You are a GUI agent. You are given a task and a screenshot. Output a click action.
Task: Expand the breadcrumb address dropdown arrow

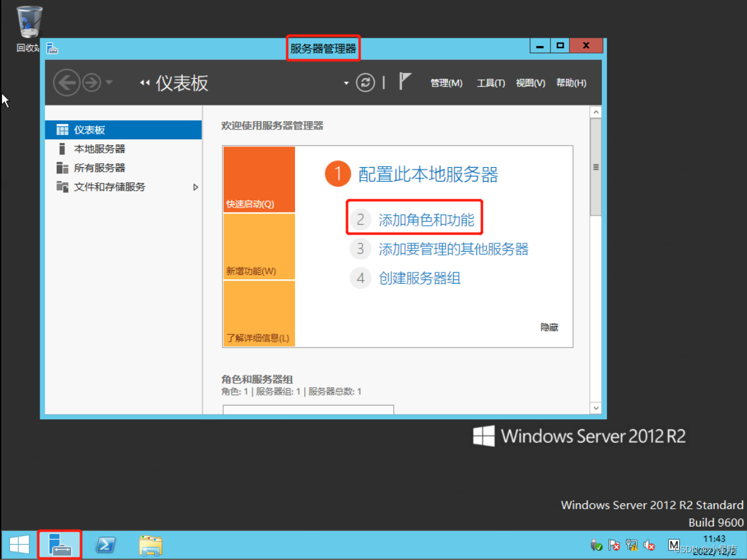click(x=346, y=83)
